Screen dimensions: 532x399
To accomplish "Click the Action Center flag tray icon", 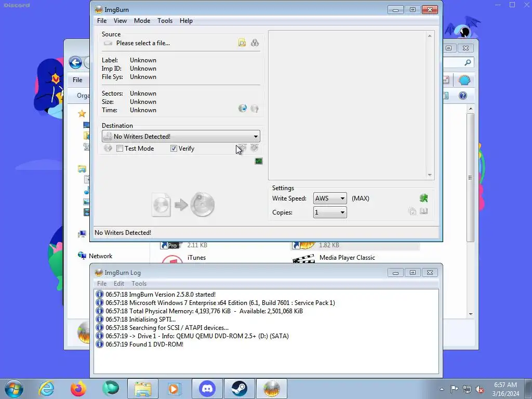I will pyautogui.click(x=454, y=389).
